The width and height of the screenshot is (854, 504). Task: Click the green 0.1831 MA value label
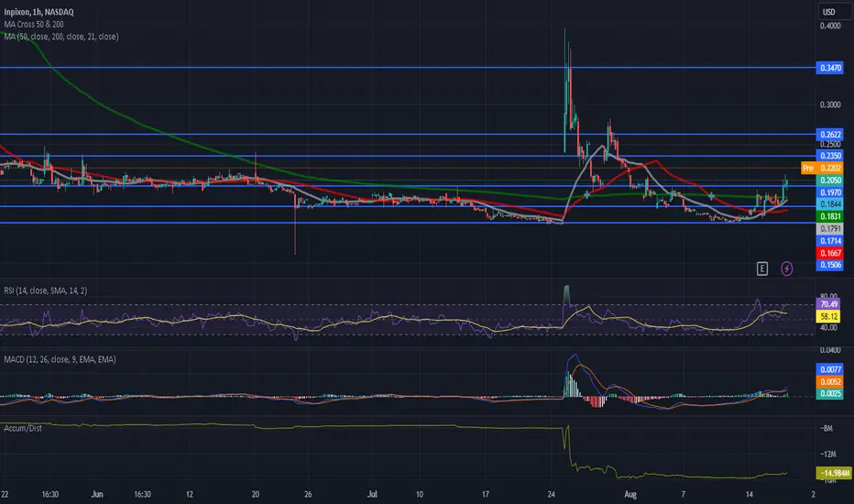[830, 216]
